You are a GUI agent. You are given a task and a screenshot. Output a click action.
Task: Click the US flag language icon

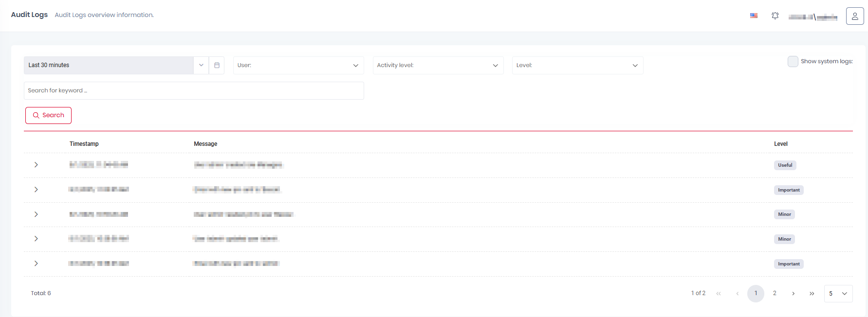(x=754, y=16)
